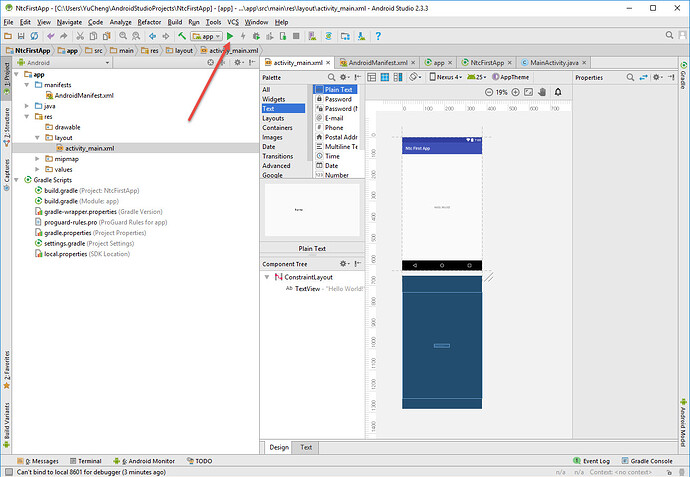Open the app run configuration dropdown

(206, 36)
